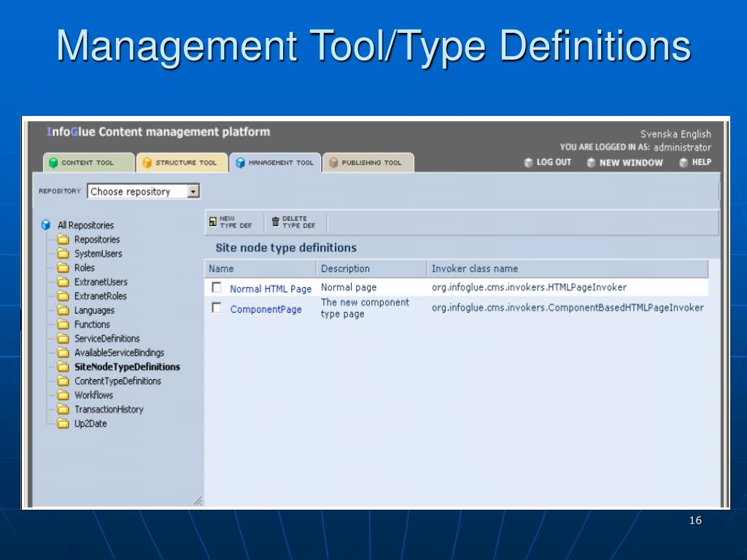
Task: Click the Functions folder icon
Action: (x=63, y=324)
